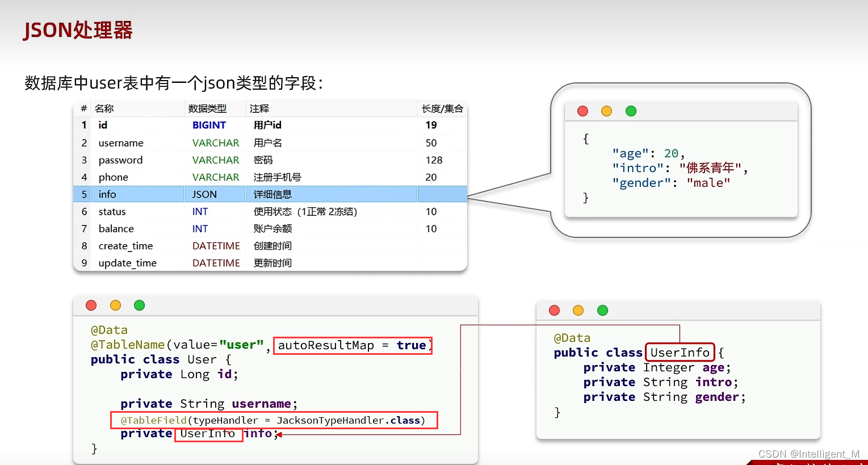The width and height of the screenshot is (868, 465).
Task: Click the BIGINT data type cell
Action: pos(209,125)
